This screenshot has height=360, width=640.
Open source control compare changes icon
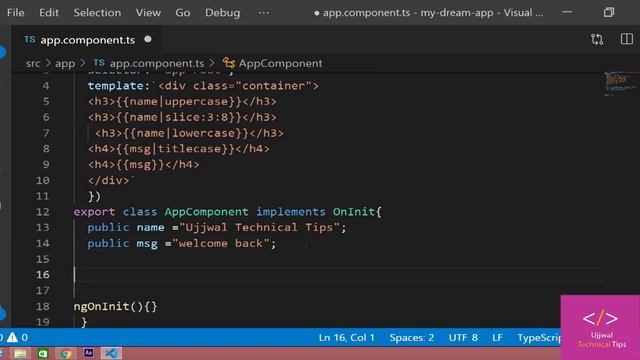(x=597, y=40)
